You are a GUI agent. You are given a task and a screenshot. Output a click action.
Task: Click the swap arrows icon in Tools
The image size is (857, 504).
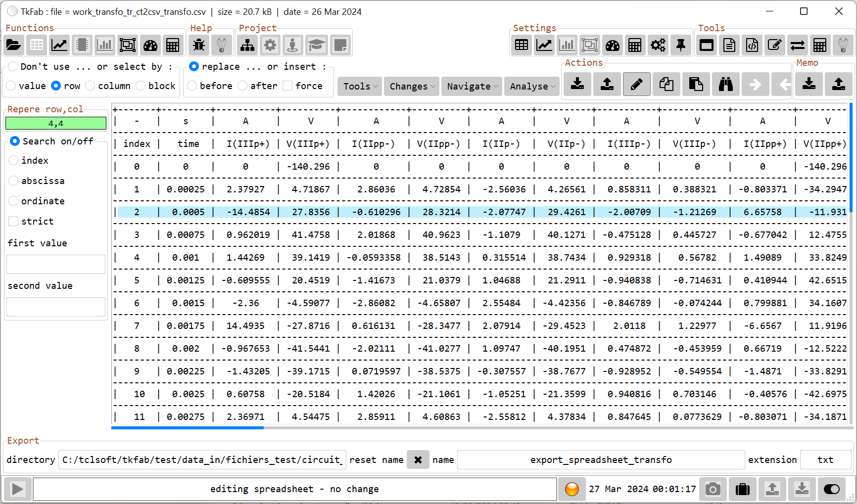point(798,46)
